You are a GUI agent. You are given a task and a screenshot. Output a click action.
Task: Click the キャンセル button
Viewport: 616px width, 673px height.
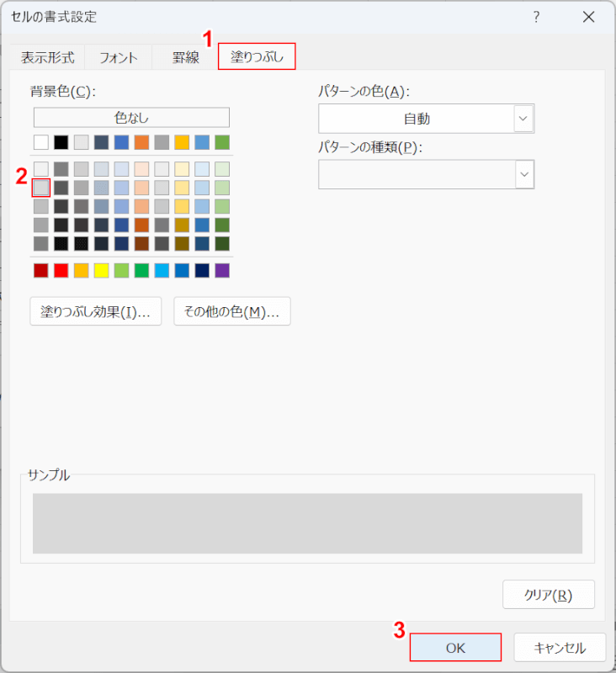tap(560, 647)
